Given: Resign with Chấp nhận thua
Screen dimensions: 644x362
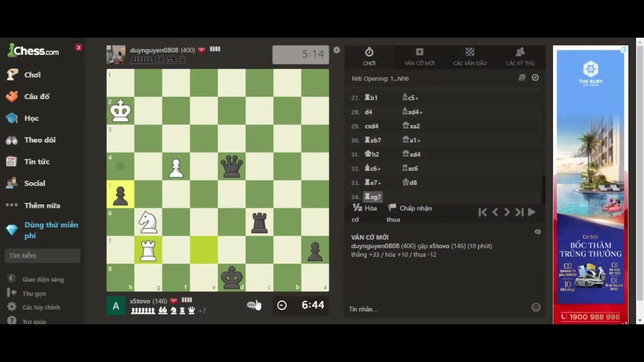Looking at the screenshot, I should [410, 213].
